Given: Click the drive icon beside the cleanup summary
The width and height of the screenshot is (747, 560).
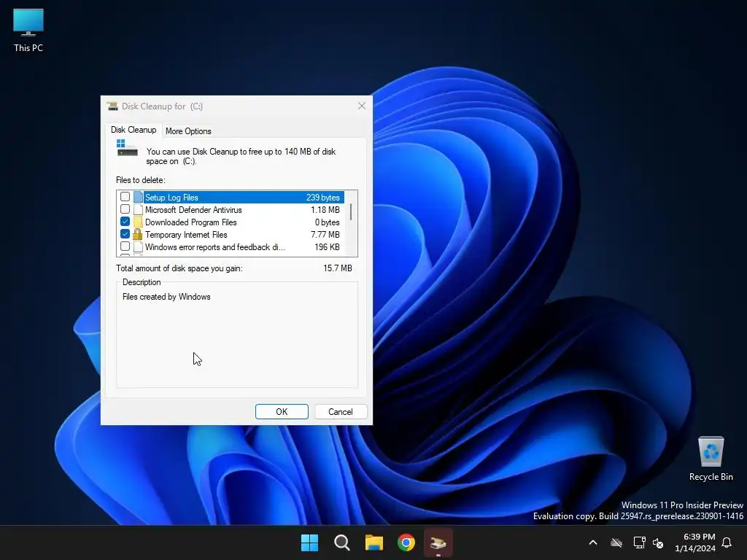Looking at the screenshot, I should coord(127,149).
